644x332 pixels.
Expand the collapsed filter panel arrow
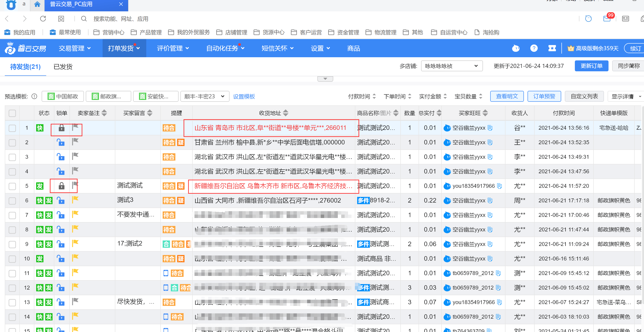point(325,79)
